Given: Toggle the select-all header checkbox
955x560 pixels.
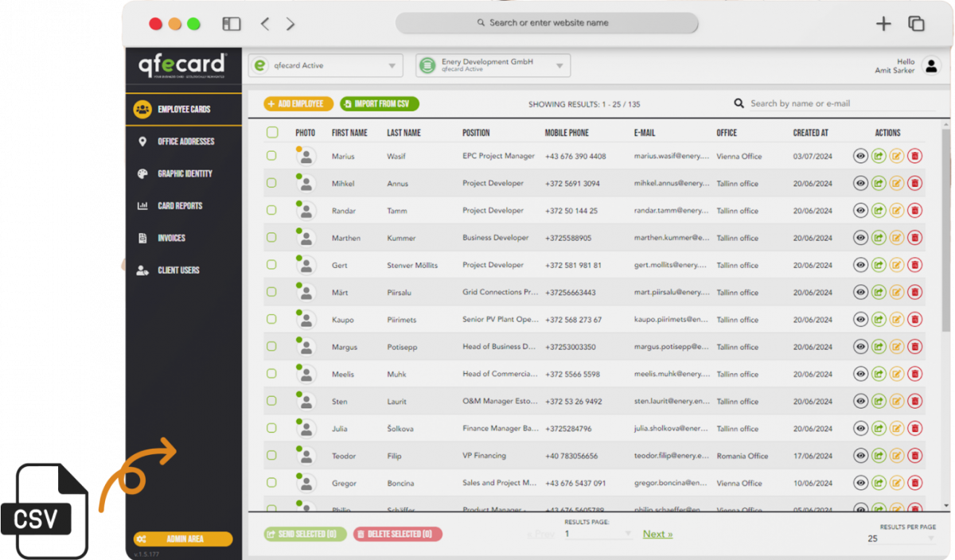Looking at the screenshot, I should pyautogui.click(x=272, y=133).
